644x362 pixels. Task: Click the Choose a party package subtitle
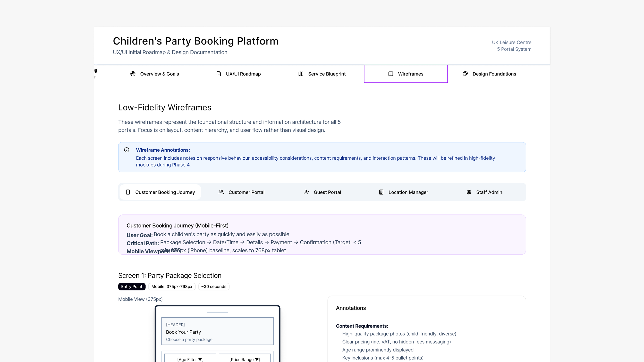tap(189, 340)
